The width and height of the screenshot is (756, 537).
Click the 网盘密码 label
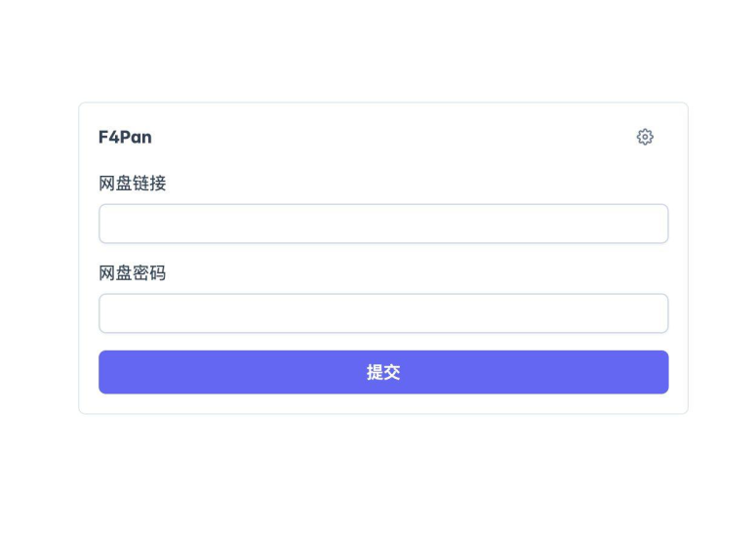[x=133, y=272]
